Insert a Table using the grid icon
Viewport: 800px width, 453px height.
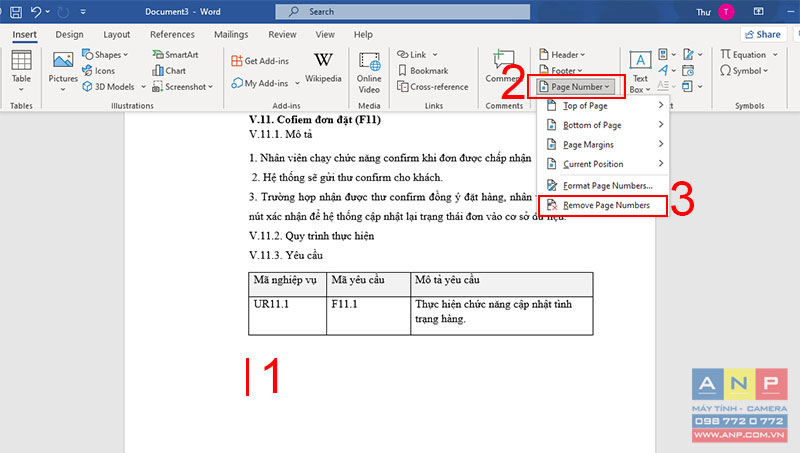pos(21,61)
